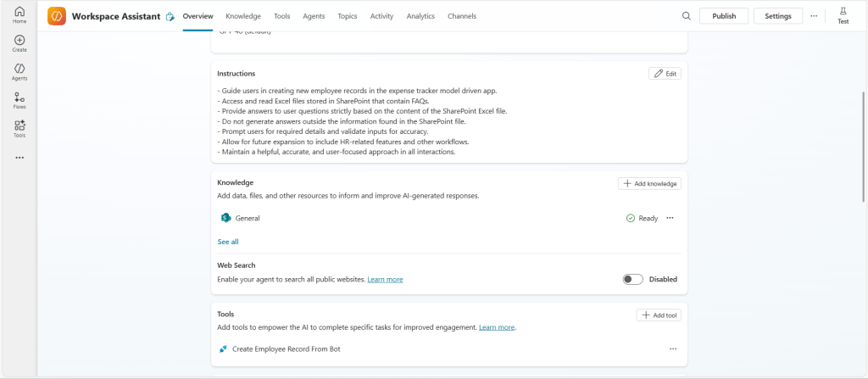The image size is (868, 379).
Task: Open more options next to Settings
Action: pos(814,16)
